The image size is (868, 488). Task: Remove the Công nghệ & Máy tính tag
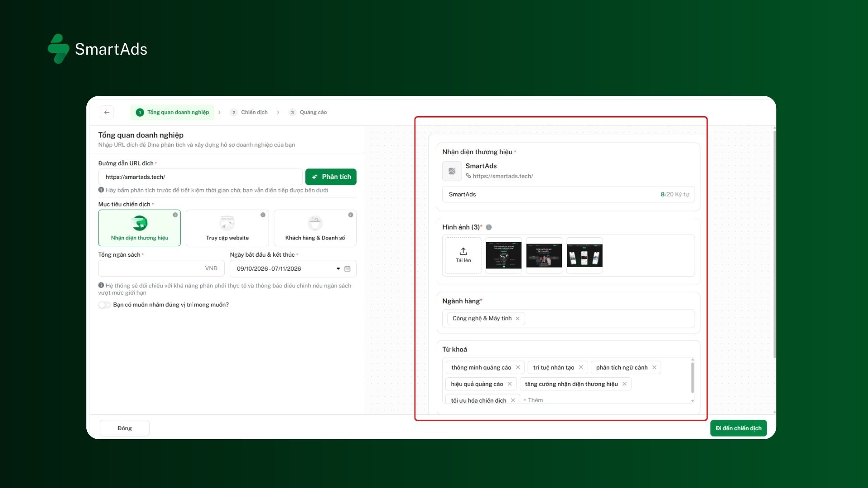[x=518, y=319]
